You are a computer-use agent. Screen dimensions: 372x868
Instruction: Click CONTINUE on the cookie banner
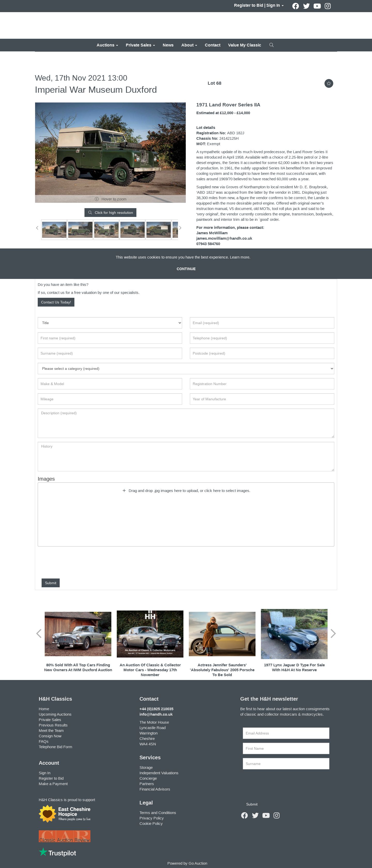pos(186,269)
